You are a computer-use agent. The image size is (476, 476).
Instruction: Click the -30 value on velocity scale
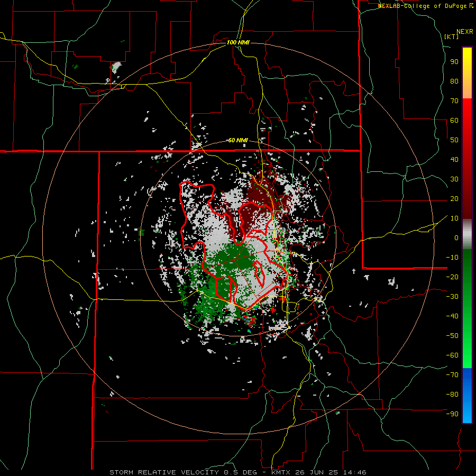[x=452, y=297]
